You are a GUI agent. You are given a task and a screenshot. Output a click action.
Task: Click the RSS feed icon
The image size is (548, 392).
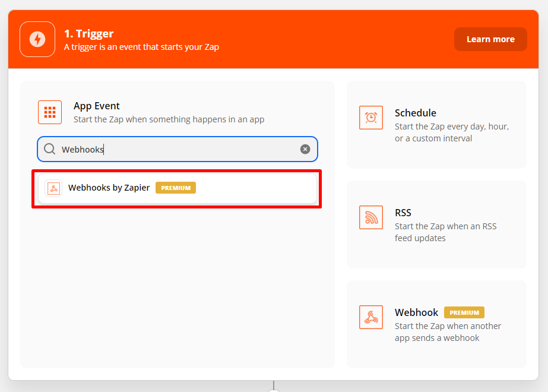pos(371,217)
